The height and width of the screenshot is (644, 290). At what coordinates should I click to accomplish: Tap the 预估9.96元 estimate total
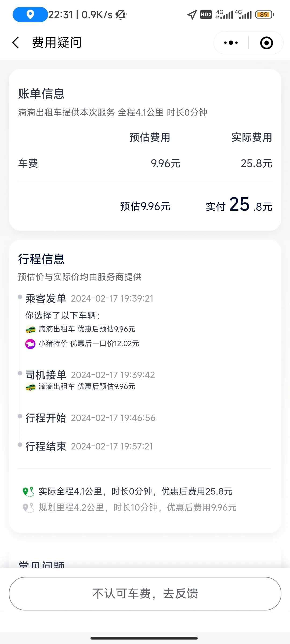click(145, 206)
